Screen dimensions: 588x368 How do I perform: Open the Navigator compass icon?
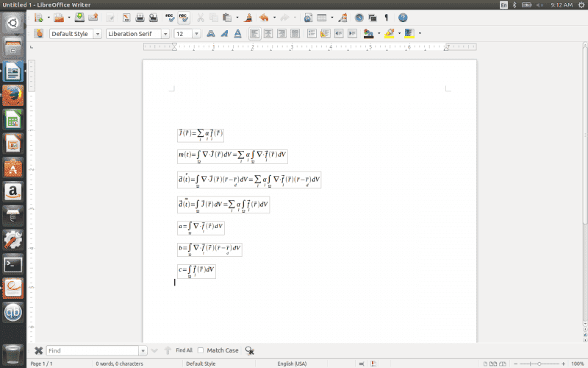359,17
